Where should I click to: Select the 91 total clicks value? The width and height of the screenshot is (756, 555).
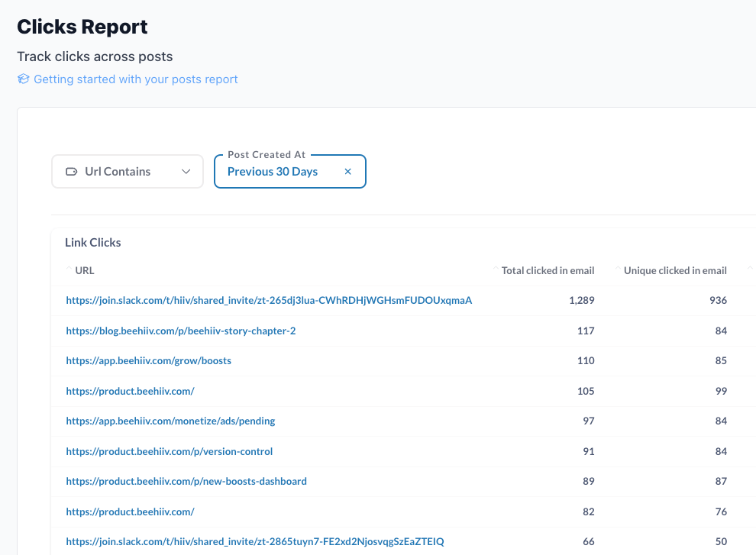click(x=588, y=451)
